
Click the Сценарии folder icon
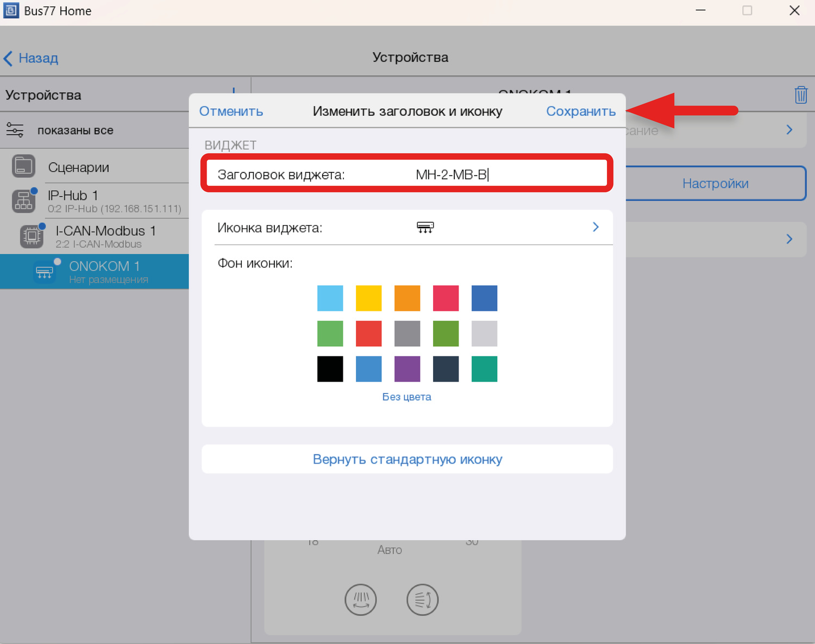coord(23,166)
